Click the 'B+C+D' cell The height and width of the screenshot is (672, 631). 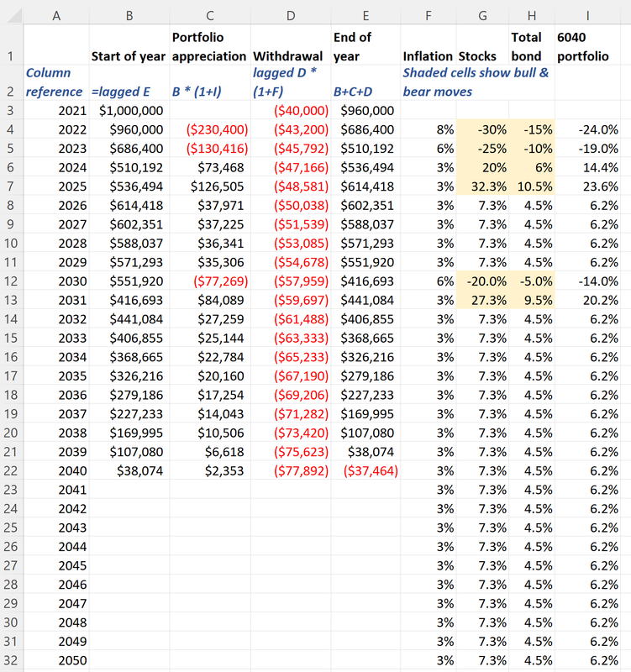click(365, 82)
